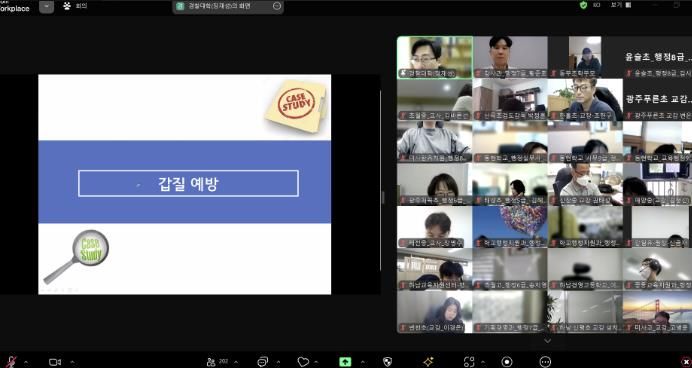Expand the share screen options arrow
The height and width of the screenshot is (368, 692).
(363, 362)
